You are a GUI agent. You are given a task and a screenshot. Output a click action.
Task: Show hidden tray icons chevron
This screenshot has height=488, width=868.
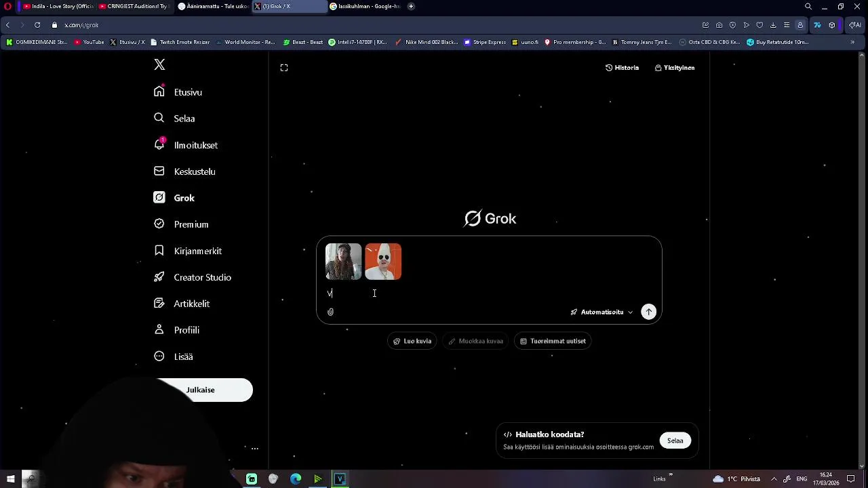(774, 479)
